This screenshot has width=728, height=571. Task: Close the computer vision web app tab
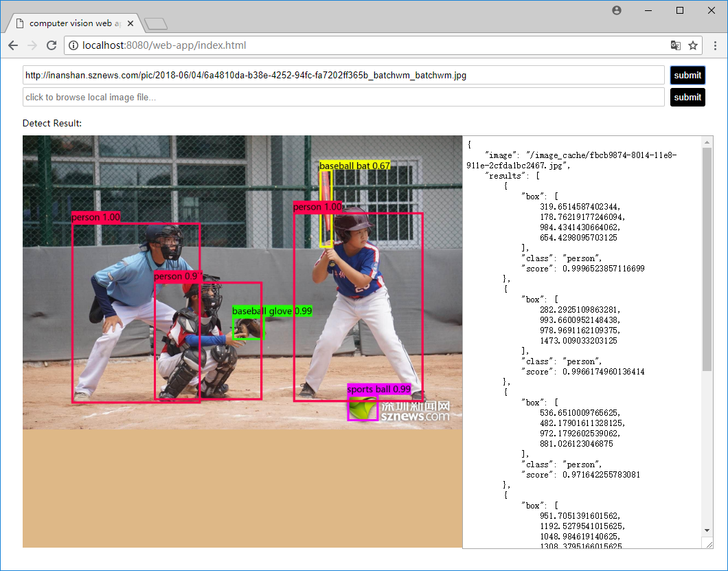click(130, 23)
